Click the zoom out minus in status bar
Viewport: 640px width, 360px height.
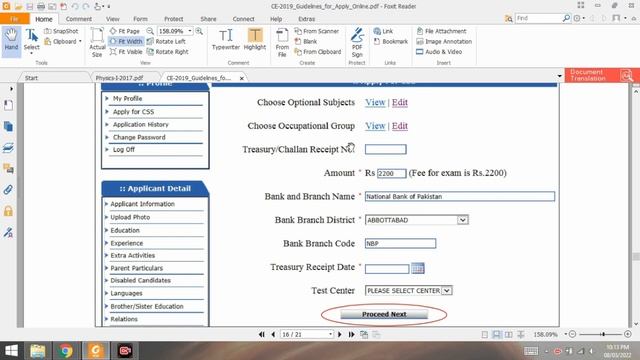pyautogui.click(x=572, y=334)
